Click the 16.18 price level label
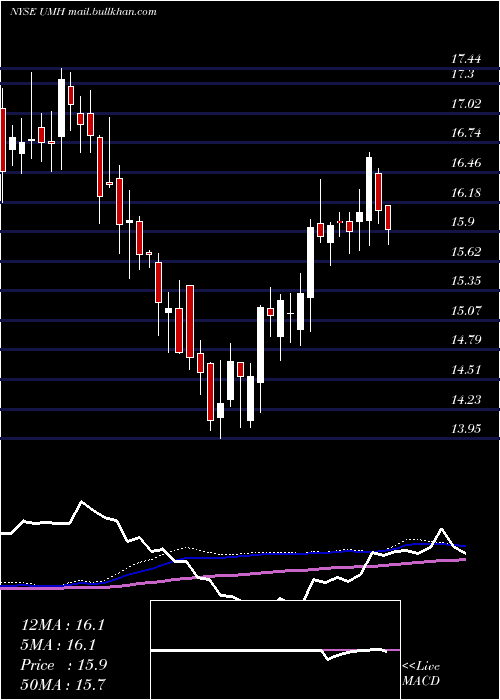Image resolution: width=500 pixels, height=700 pixels. coord(466,193)
